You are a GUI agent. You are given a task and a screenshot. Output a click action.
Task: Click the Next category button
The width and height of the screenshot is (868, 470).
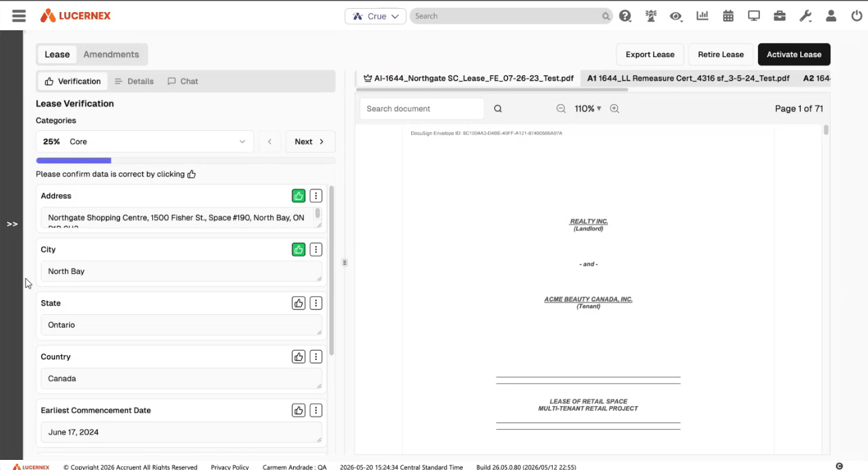coord(311,142)
